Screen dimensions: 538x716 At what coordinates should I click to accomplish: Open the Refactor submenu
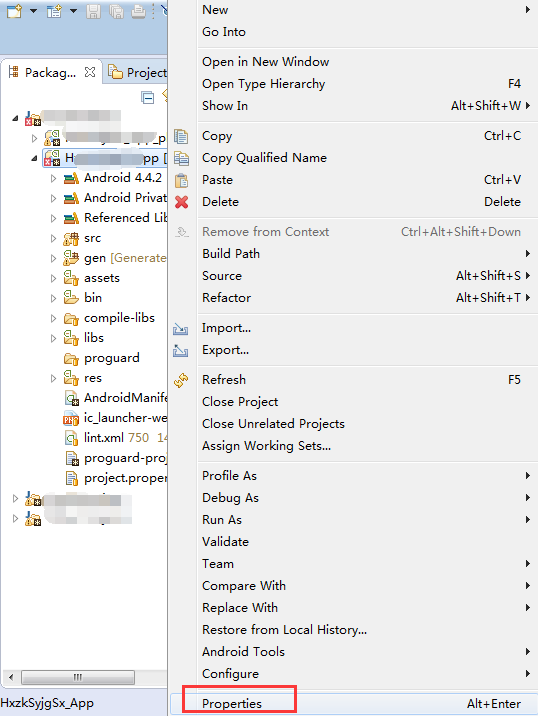[x=368, y=298]
